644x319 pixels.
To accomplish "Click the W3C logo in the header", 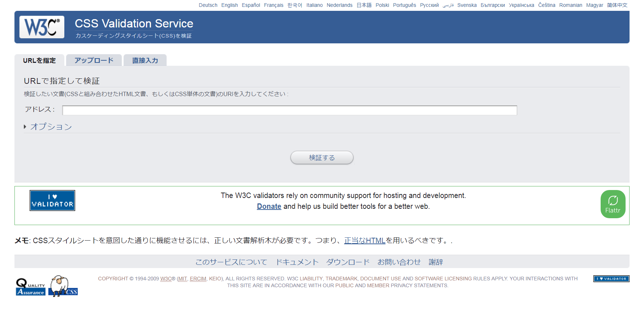I will pyautogui.click(x=42, y=27).
